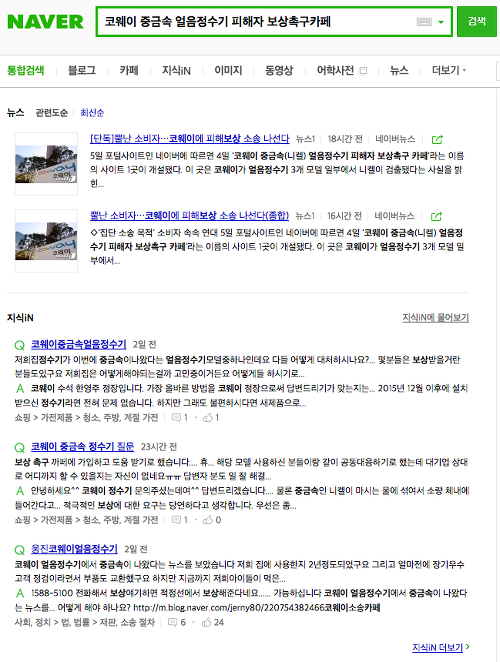Click comment icon under 코웨이중금속얼음정수기 question
Viewport: 500px width, 662px height.
176,418
